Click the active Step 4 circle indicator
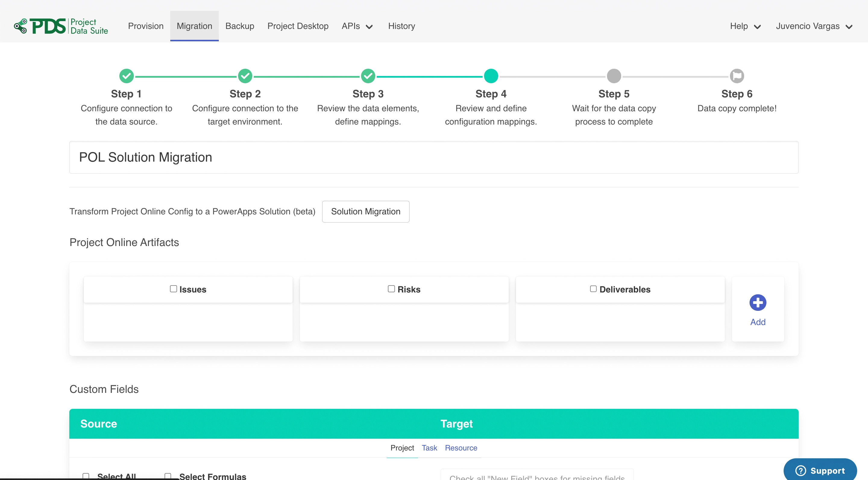The width and height of the screenshot is (868, 480). [491, 76]
